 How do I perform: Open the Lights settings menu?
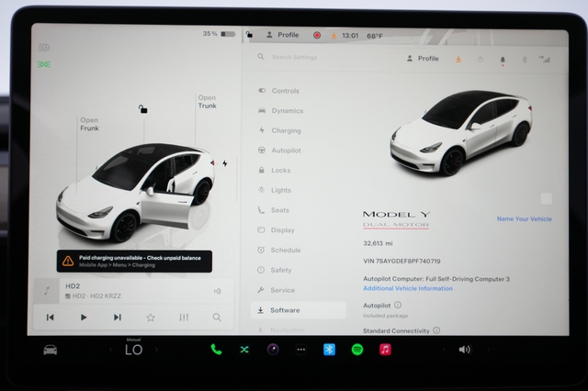pyautogui.click(x=274, y=190)
